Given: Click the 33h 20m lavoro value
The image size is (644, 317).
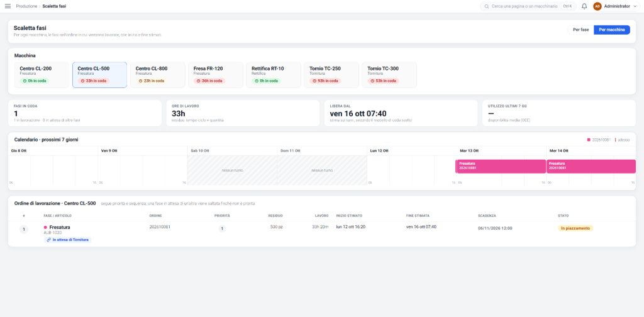Looking at the screenshot, I should point(320,226).
